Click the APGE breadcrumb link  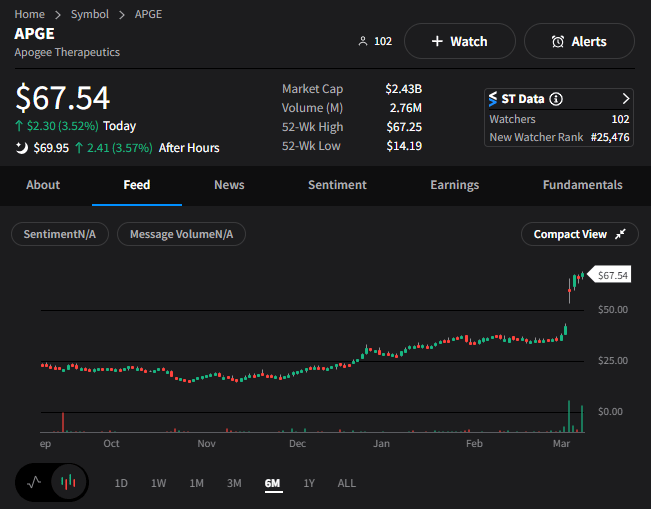pos(148,14)
